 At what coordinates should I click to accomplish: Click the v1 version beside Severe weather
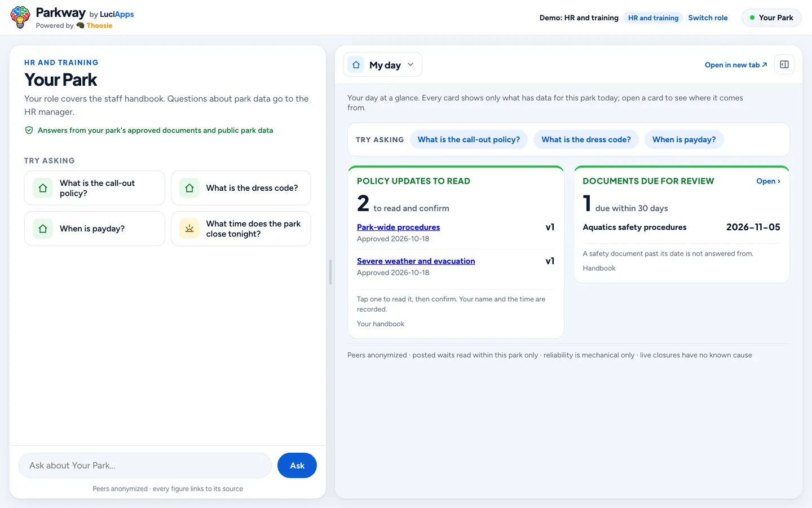tap(550, 261)
